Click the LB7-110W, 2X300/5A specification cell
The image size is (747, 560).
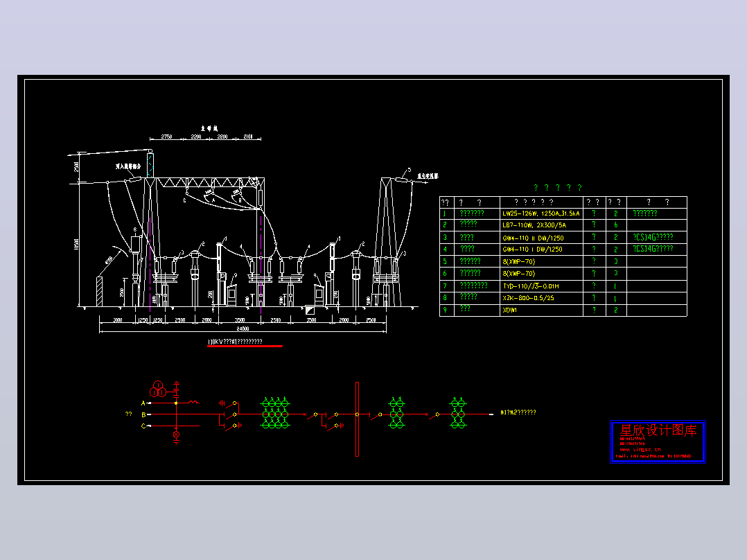[541, 225]
